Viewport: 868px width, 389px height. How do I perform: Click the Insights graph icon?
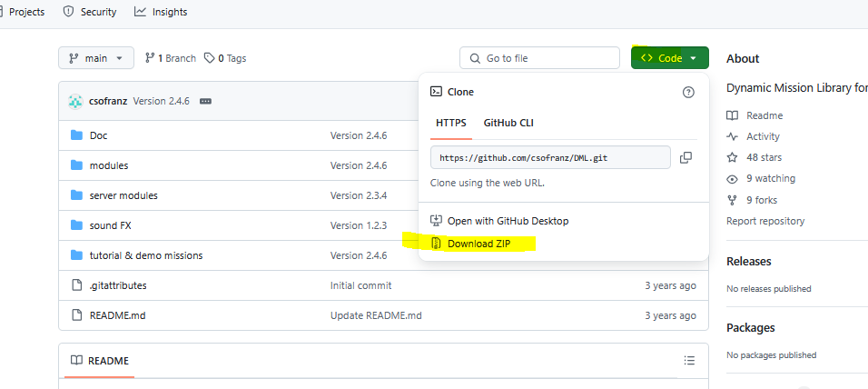click(140, 12)
